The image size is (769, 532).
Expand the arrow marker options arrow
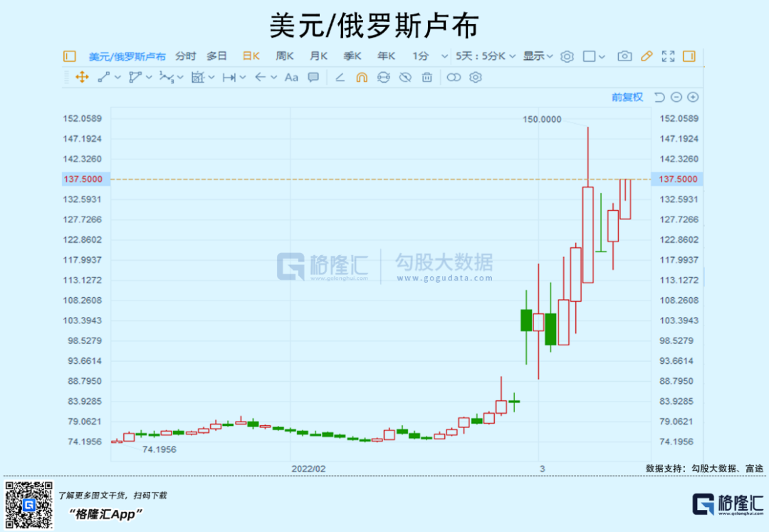tap(273, 78)
